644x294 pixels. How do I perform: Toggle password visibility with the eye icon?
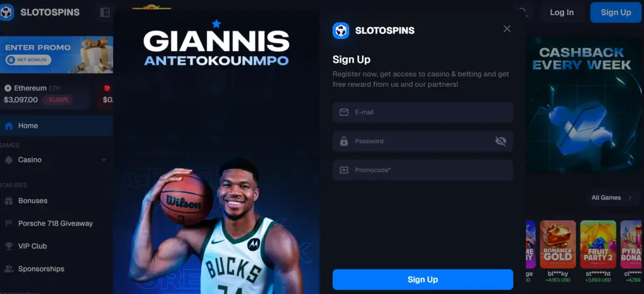(x=501, y=141)
